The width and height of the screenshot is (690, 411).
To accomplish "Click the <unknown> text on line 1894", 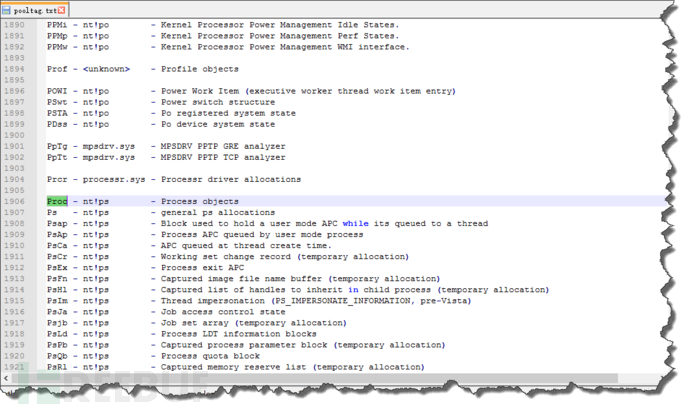I will point(106,69).
